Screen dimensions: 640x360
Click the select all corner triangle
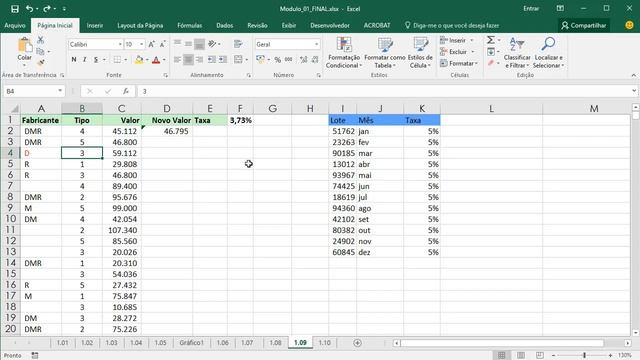pyautogui.click(x=15, y=109)
